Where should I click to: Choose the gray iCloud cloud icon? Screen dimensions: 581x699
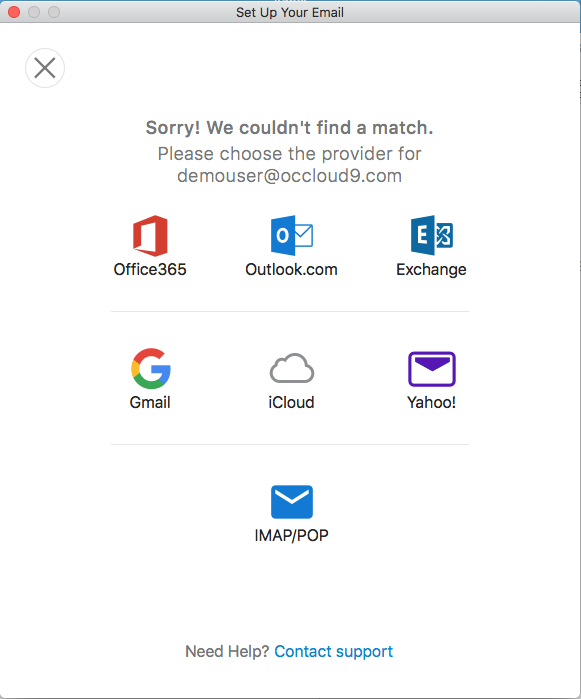(292, 368)
